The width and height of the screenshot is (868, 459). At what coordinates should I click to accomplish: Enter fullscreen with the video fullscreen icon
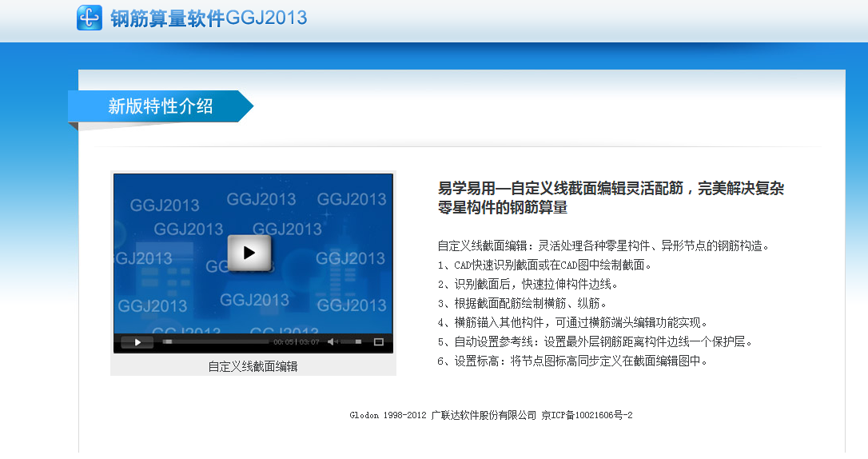pyautogui.click(x=379, y=342)
